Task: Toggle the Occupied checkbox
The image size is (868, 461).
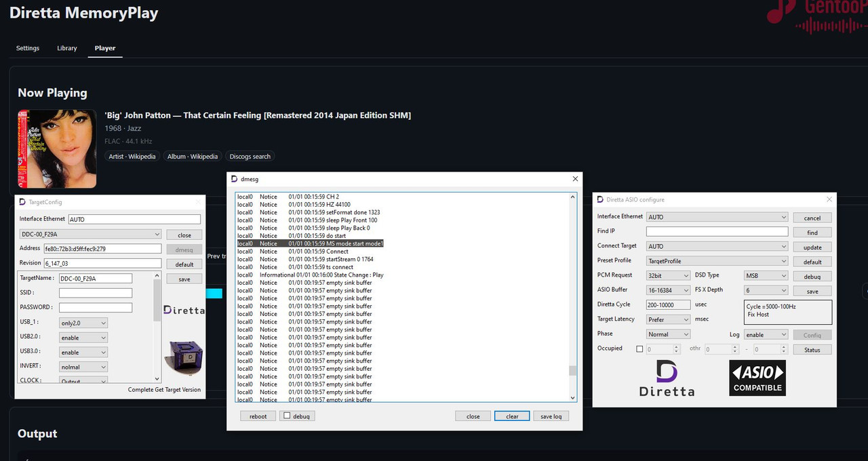Action: (x=639, y=349)
